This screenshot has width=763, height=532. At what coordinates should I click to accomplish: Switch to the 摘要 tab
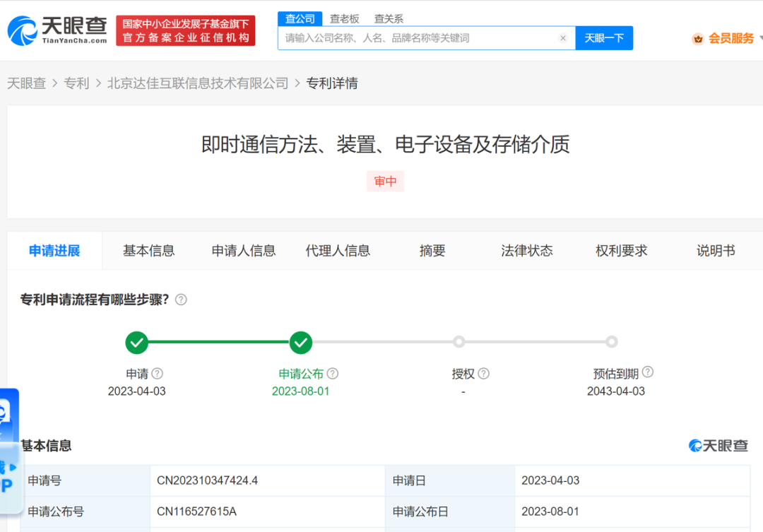coord(432,250)
